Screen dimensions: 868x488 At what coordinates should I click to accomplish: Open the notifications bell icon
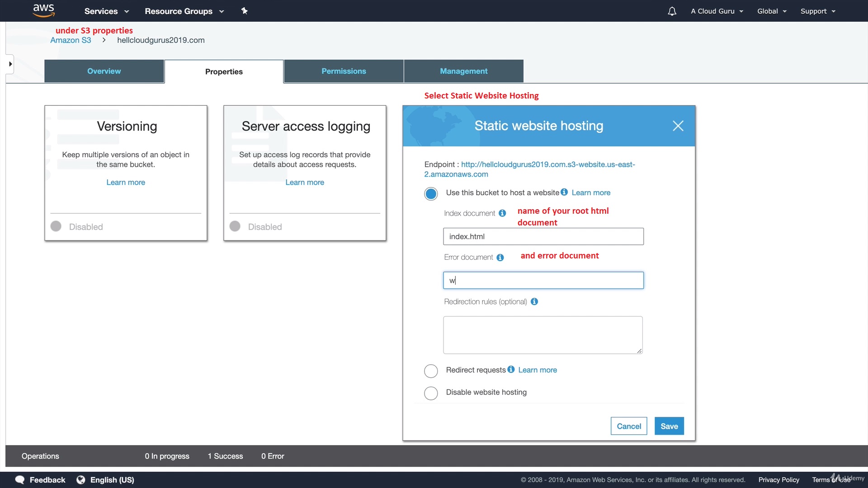672,11
